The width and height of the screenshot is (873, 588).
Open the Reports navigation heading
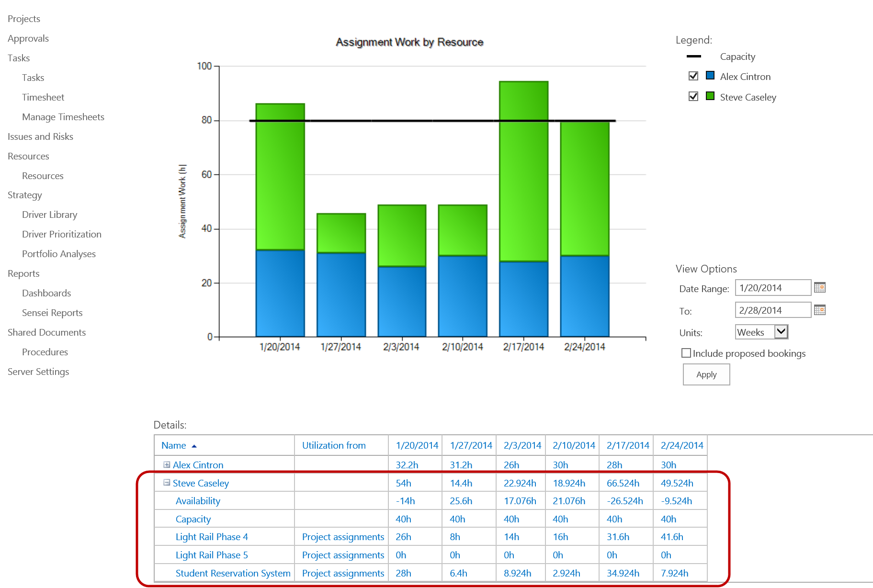23,273
